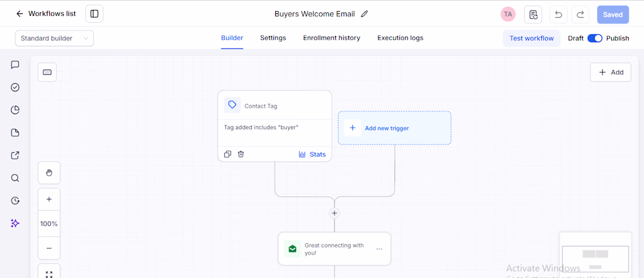The height and width of the screenshot is (278, 644).
Task: Undo the last change
Action: (559, 15)
